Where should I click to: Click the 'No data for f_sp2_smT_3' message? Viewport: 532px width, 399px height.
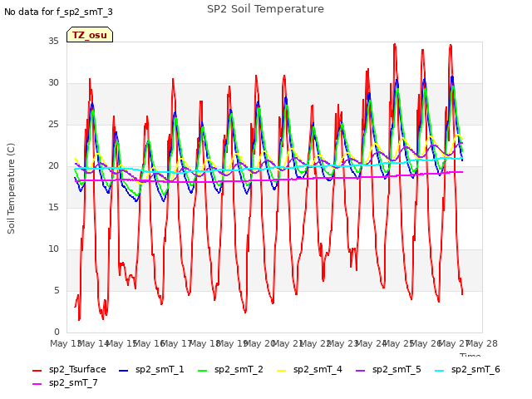[58, 12]
